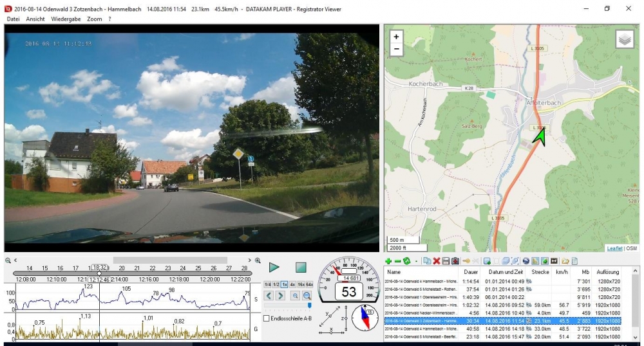Click the save floppy disk icon
Screen dimensions: 644x346
tap(446, 261)
